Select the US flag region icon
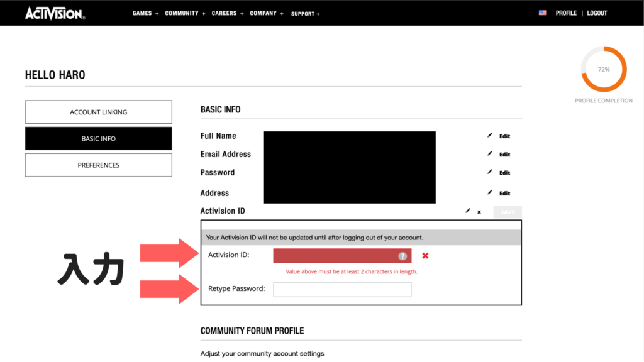 (543, 13)
